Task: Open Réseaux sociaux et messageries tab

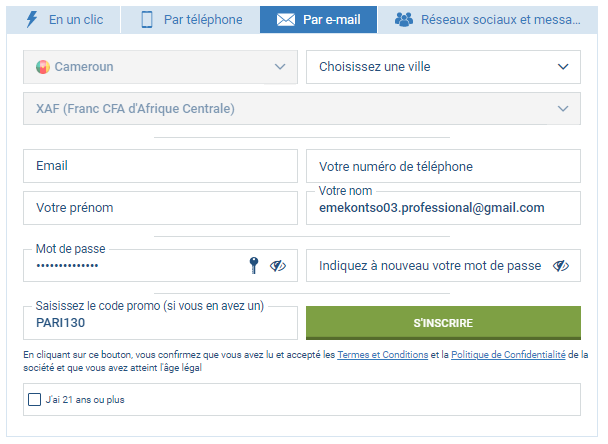Action: 488,19
